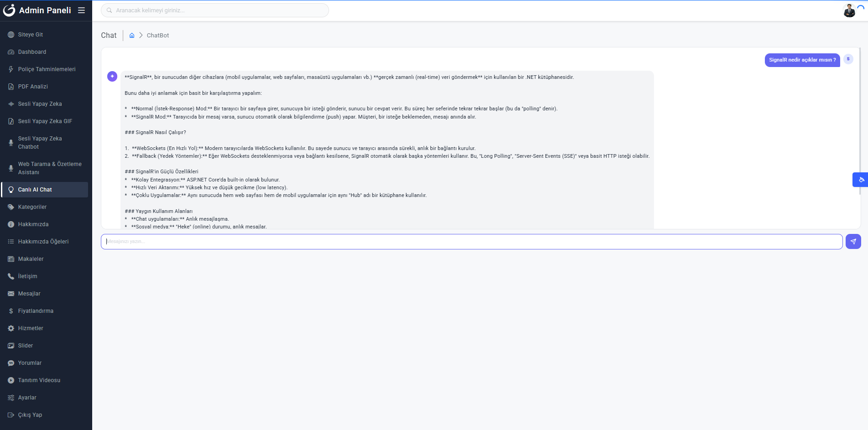The image size is (868, 430).
Task: Go to Kategoriler page
Action: coord(45,207)
